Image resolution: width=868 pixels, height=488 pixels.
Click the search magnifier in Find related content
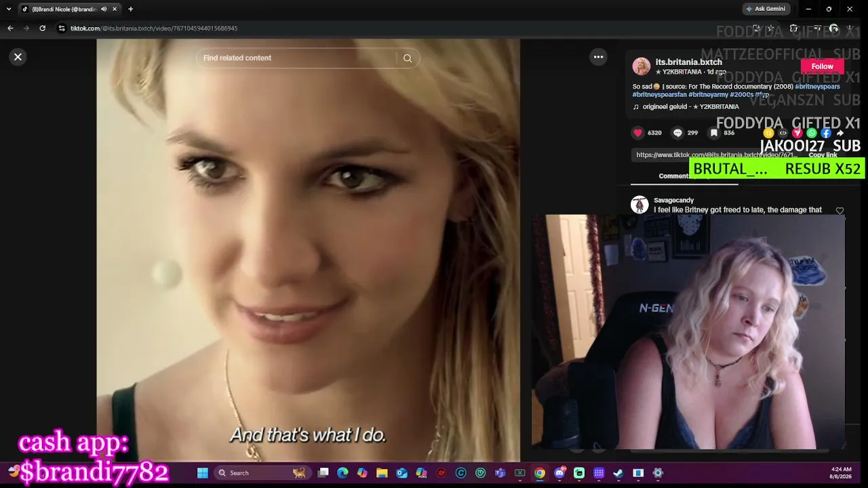click(x=408, y=58)
